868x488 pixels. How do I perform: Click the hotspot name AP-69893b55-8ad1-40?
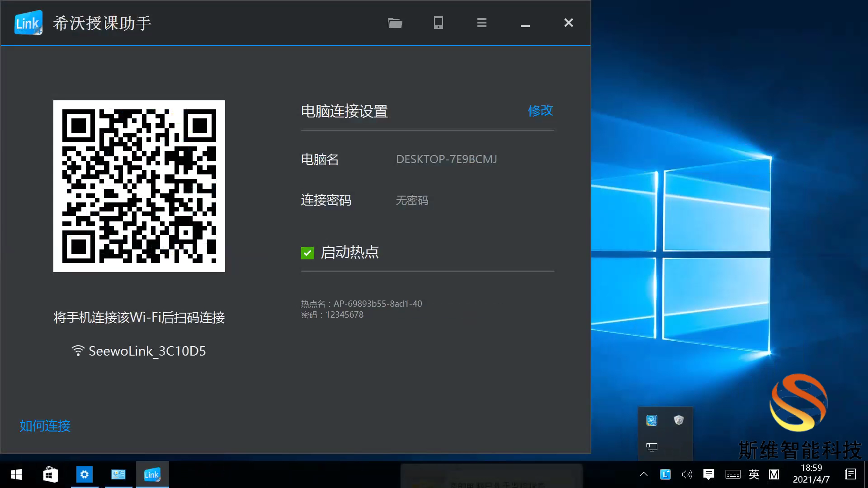coord(377,304)
